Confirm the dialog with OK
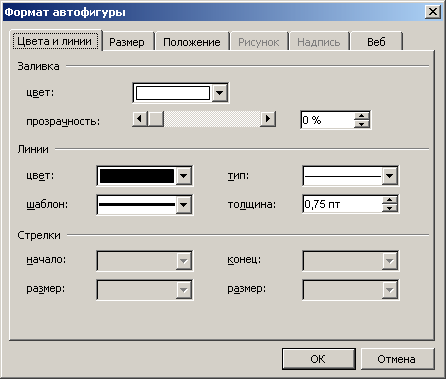 point(319,359)
